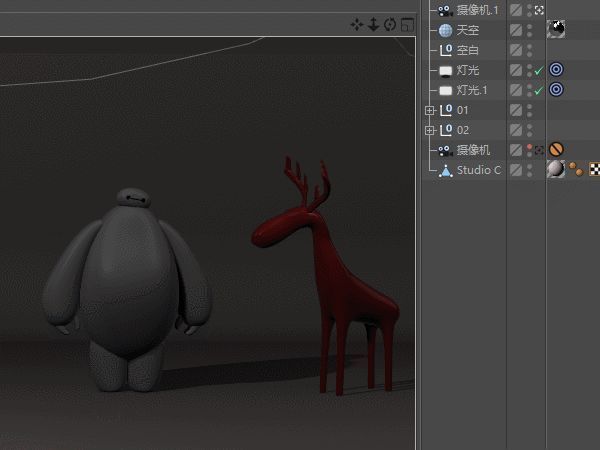Select the Studio C grey material tag
This screenshot has width=600, height=450.
pyautogui.click(x=556, y=169)
